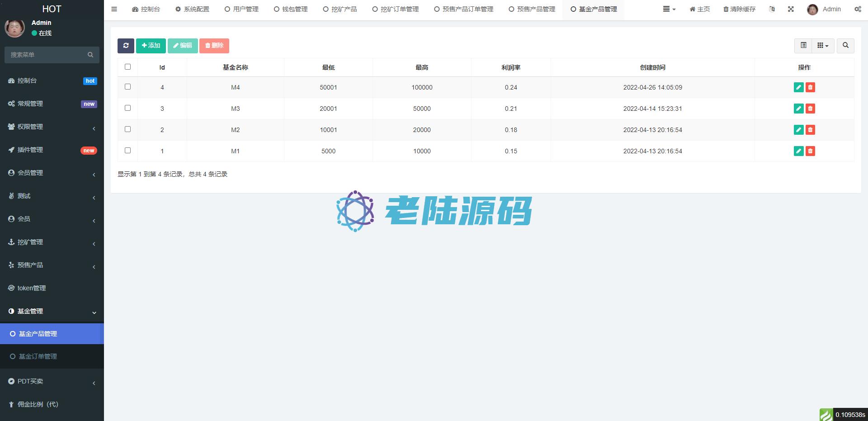868x421 pixels.
Task: Click the green edit pencil icon for M1
Action: pos(798,151)
